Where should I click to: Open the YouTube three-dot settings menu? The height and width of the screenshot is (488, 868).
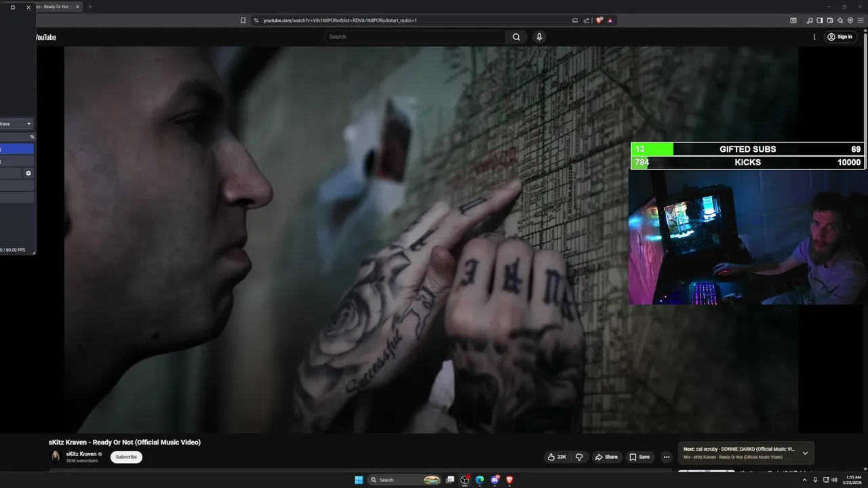pos(814,37)
